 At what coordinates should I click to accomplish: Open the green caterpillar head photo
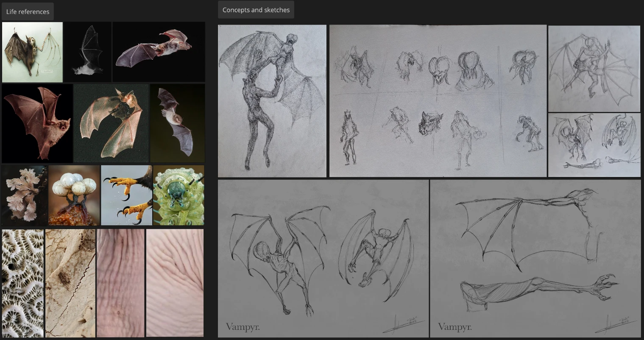[178, 195]
